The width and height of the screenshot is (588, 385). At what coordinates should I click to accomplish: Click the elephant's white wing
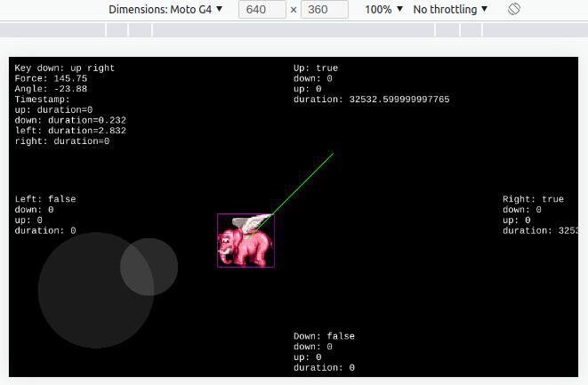click(x=251, y=223)
